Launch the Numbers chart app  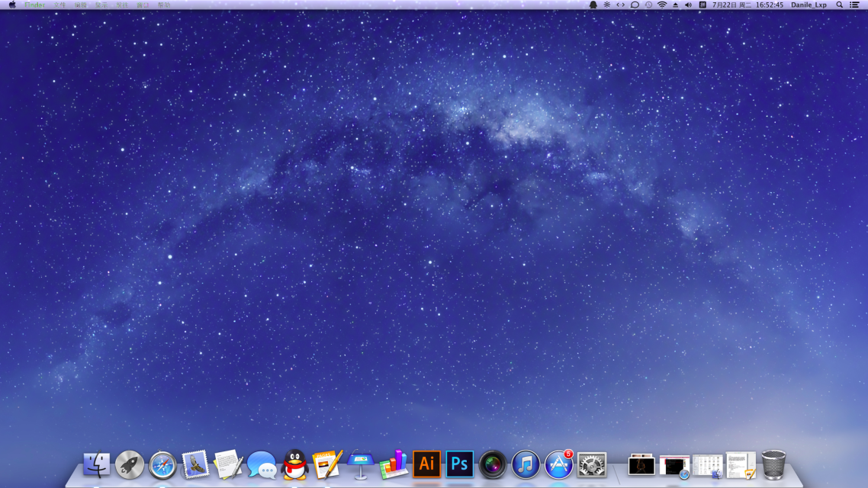point(393,464)
